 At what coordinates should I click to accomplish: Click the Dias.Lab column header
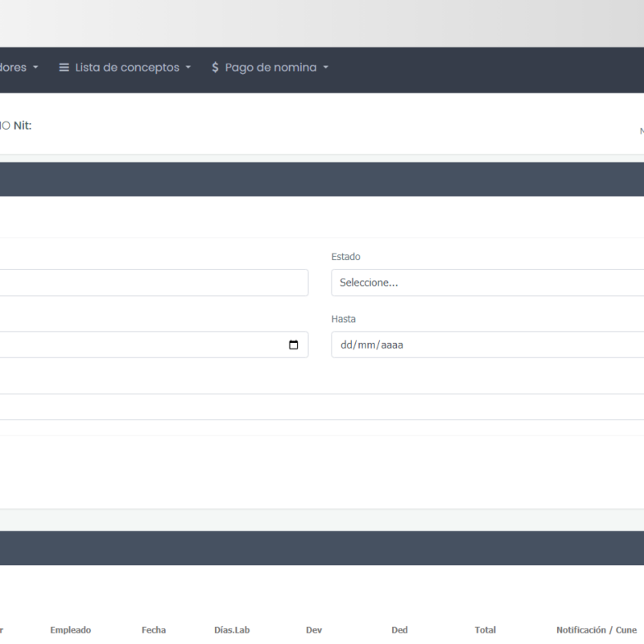point(232,630)
